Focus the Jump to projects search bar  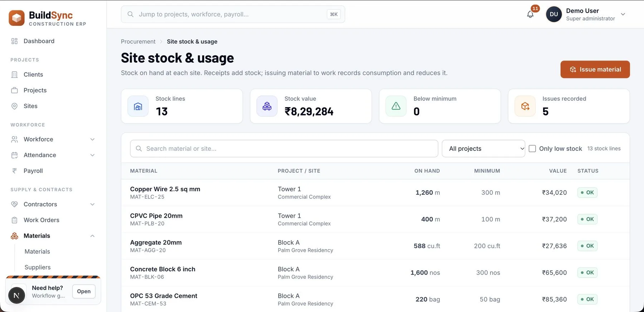coord(233,14)
